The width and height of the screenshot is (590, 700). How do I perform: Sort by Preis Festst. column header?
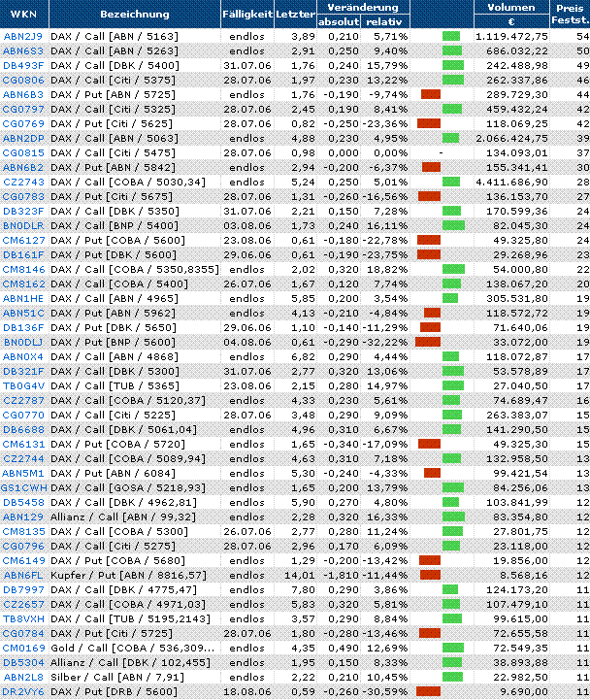[x=570, y=14]
